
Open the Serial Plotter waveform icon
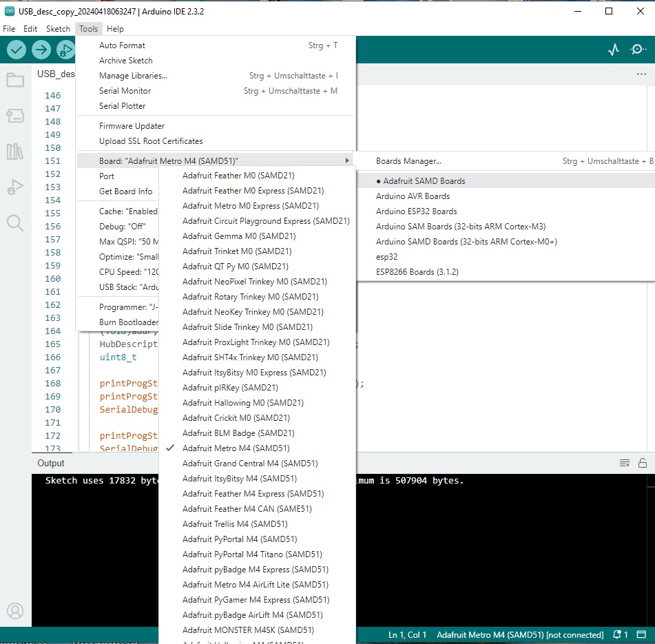coord(614,50)
